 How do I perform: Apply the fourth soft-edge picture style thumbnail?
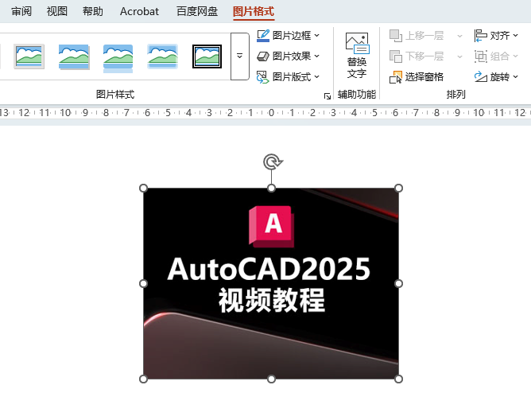(162, 56)
